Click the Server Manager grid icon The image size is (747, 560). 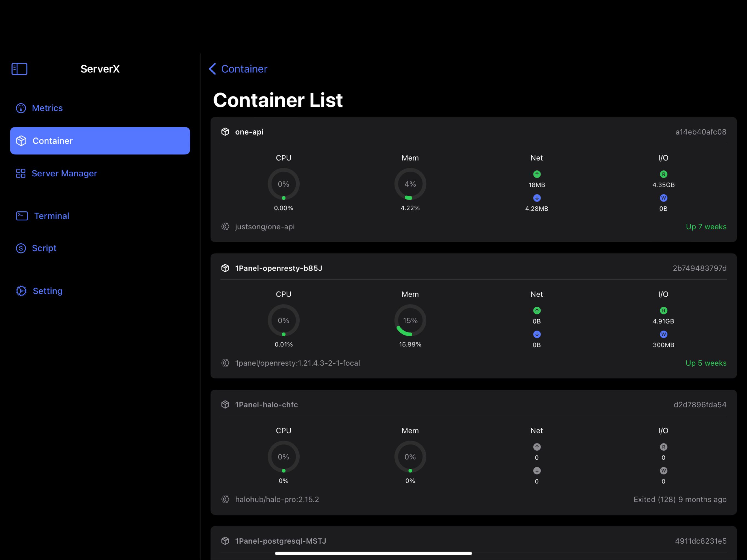pyautogui.click(x=21, y=173)
